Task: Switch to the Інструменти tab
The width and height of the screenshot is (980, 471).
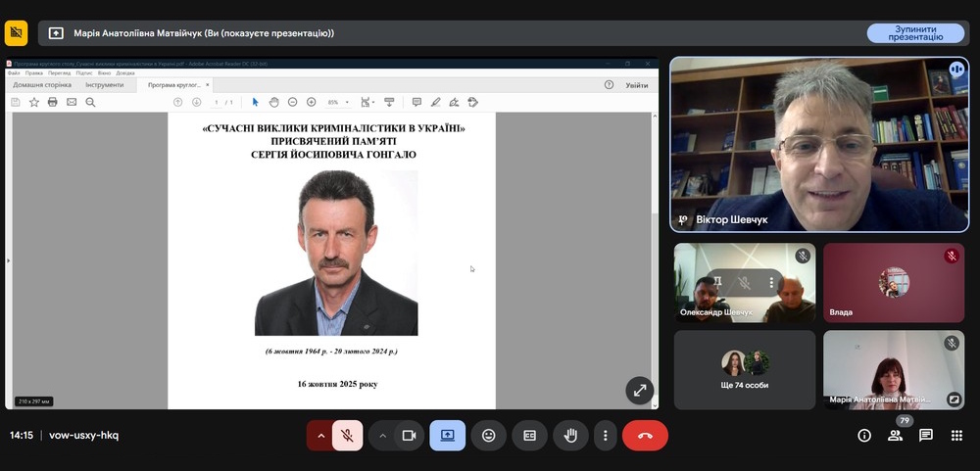Action: (x=104, y=85)
